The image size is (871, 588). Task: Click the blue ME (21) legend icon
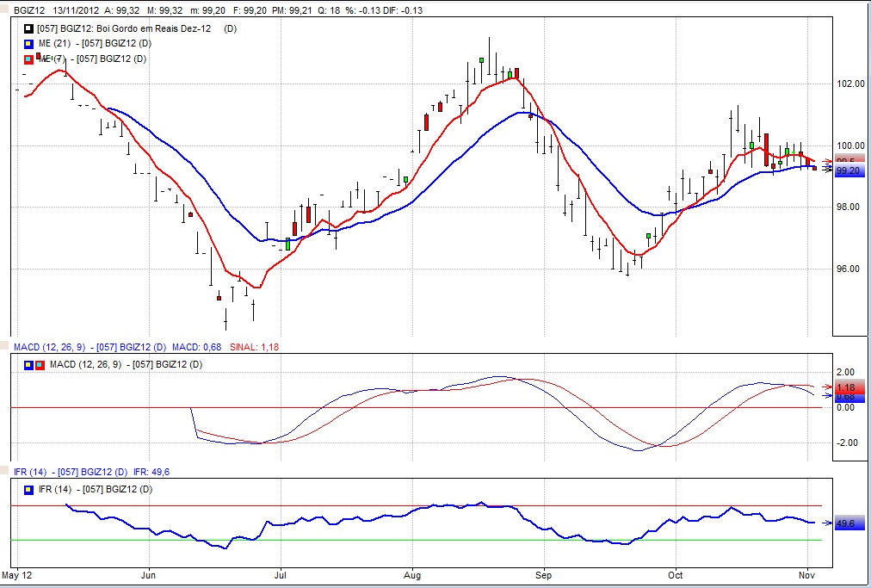point(29,43)
